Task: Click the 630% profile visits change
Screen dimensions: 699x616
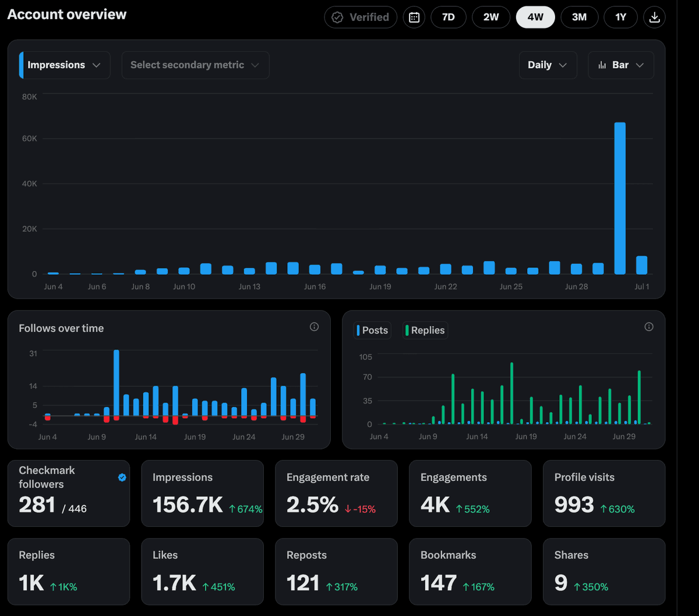Action: point(617,509)
